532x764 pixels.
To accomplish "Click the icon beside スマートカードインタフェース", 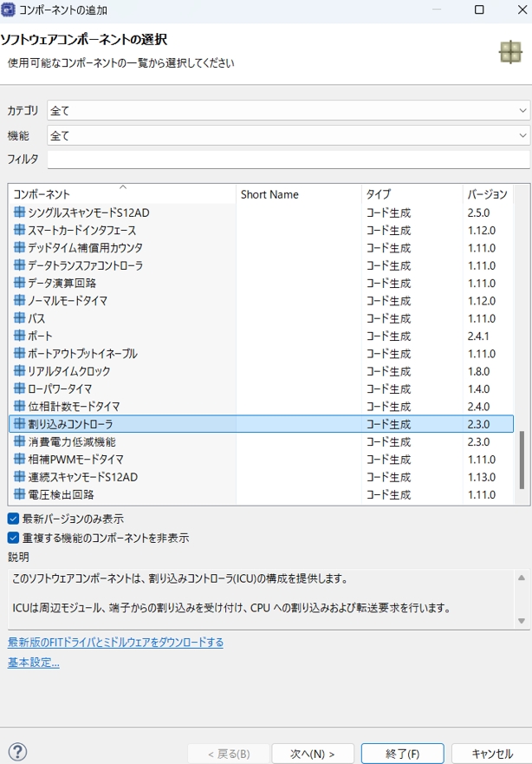I will click(20, 231).
